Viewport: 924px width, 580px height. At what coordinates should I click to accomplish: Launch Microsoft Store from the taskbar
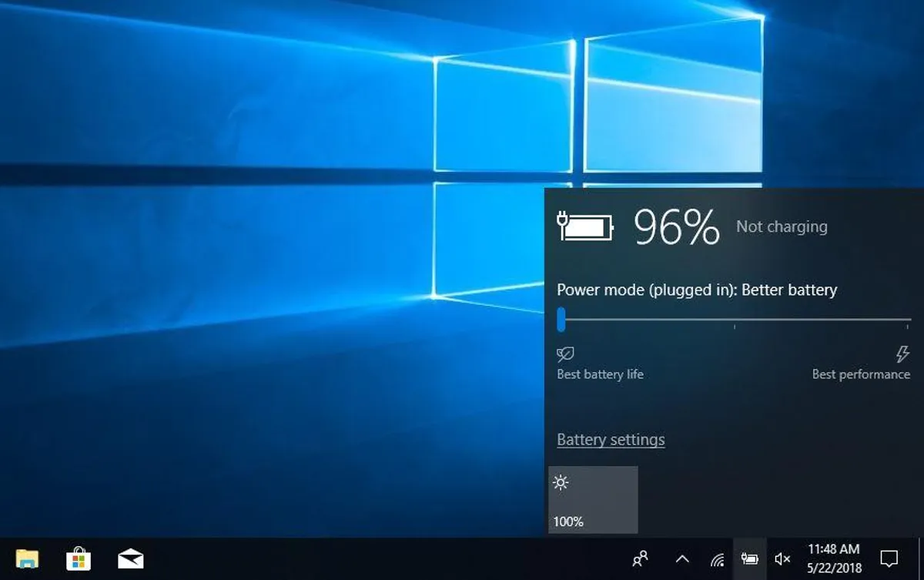79,558
